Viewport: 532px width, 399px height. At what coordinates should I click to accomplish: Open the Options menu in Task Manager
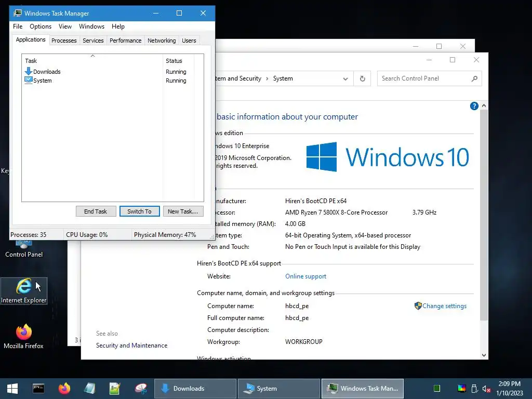tap(41, 26)
